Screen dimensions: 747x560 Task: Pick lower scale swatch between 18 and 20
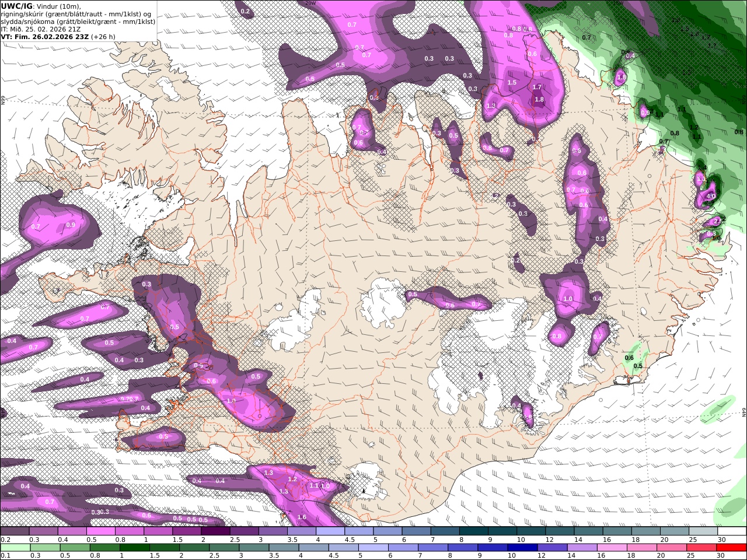[642, 548]
